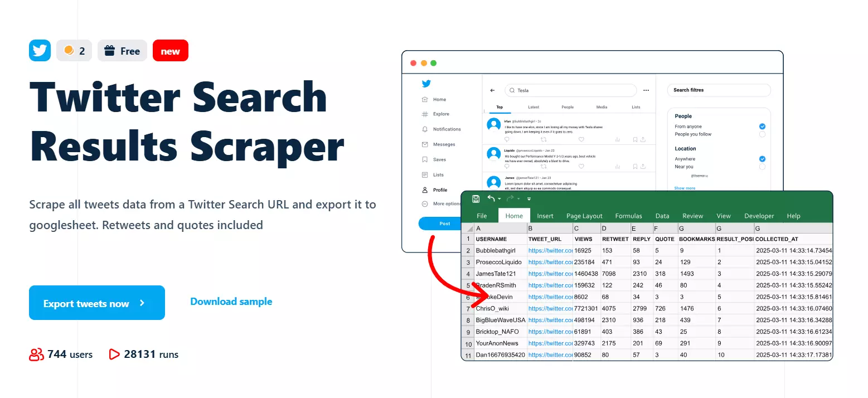Click the blue Twitter badge above the title
868x398 pixels.
(x=40, y=51)
